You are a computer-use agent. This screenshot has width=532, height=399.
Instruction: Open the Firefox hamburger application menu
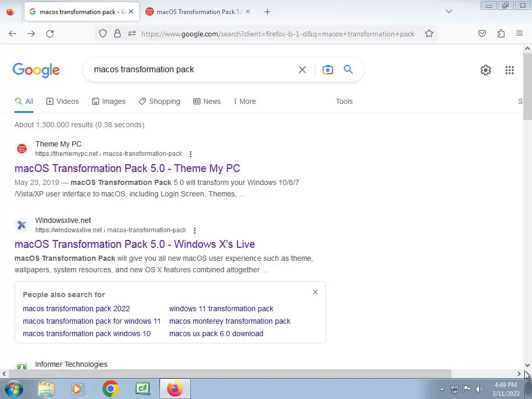pyautogui.click(x=520, y=34)
